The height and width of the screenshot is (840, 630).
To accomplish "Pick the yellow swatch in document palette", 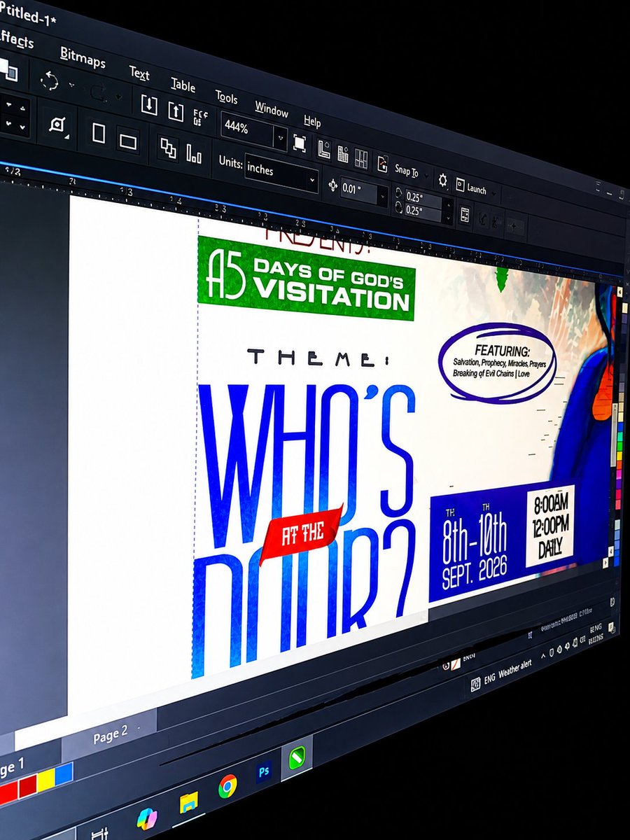I will 46,780.
